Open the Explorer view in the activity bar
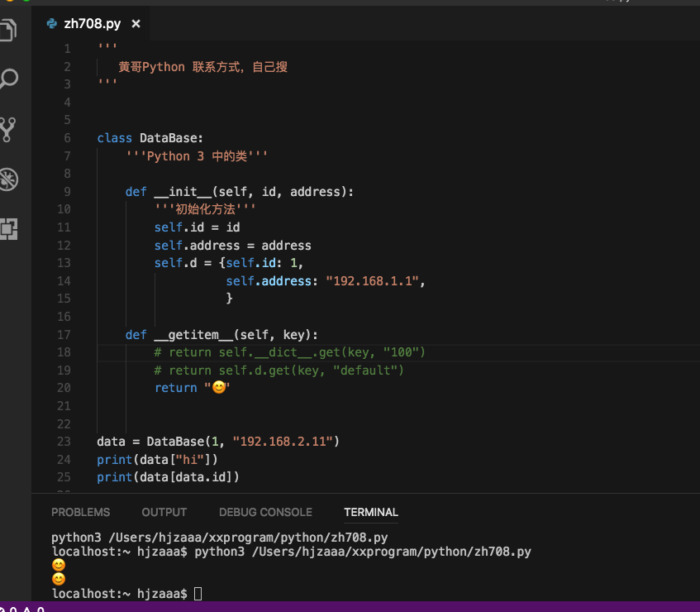The image size is (700, 612). pyautogui.click(x=10, y=30)
